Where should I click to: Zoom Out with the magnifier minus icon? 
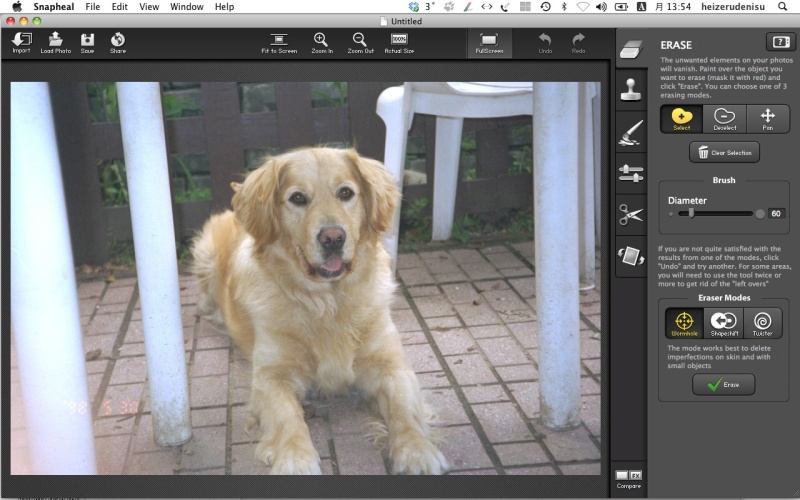[x=360, y=43]
